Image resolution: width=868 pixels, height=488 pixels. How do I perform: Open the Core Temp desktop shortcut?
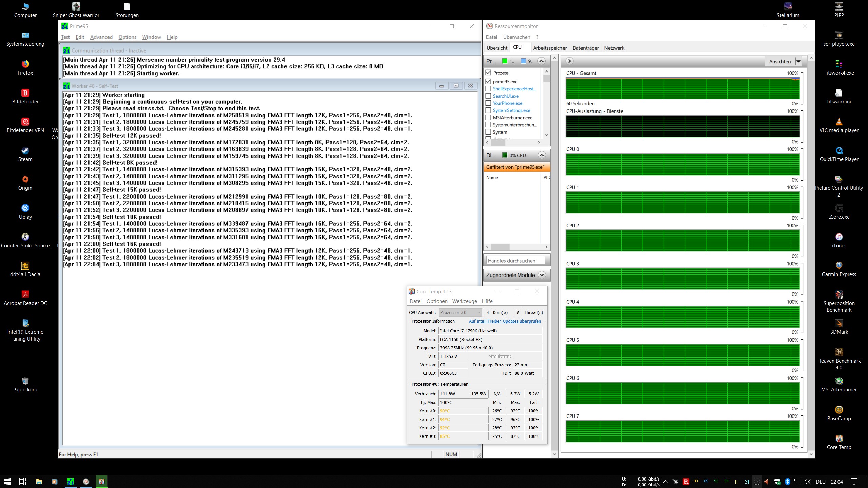[x=839, y=442]
